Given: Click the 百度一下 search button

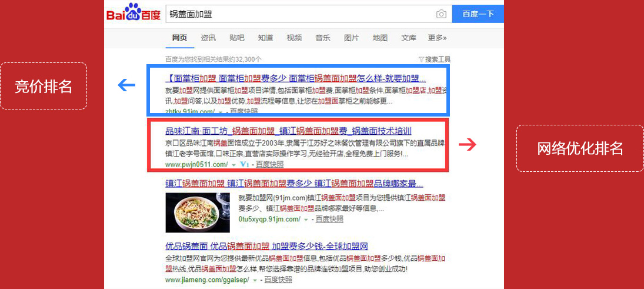Looking at the screenshot, I should [478, 14].
